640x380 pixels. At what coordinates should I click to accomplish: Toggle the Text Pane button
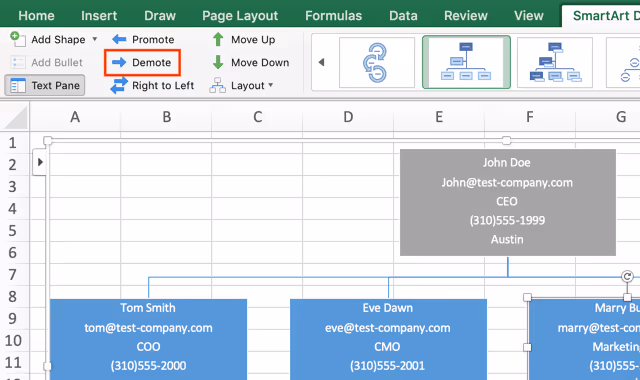tap(45, 85)
